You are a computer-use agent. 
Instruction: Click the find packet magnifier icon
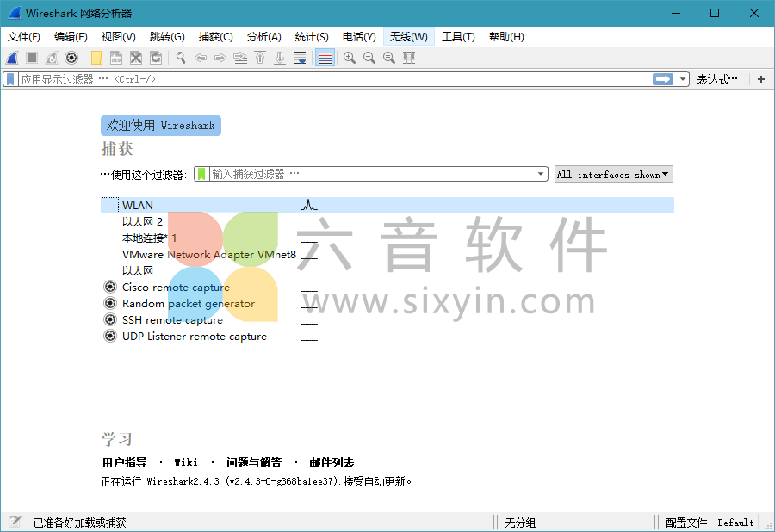[179, 58]
